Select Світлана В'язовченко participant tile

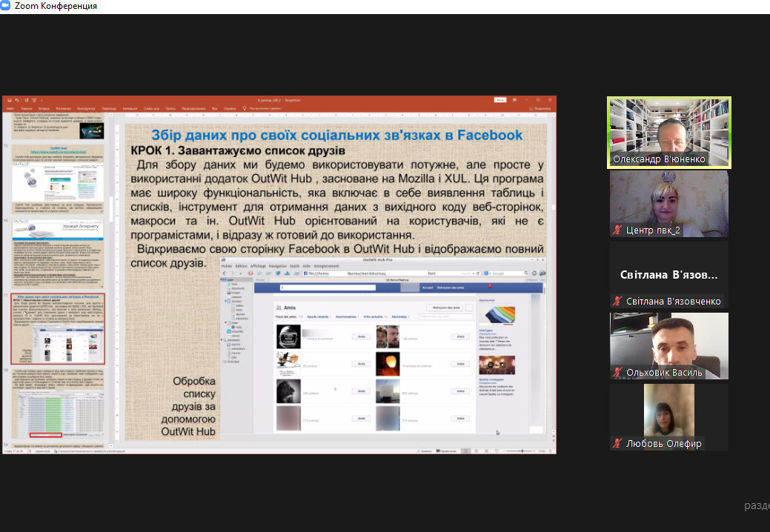[x=669, y=275]
